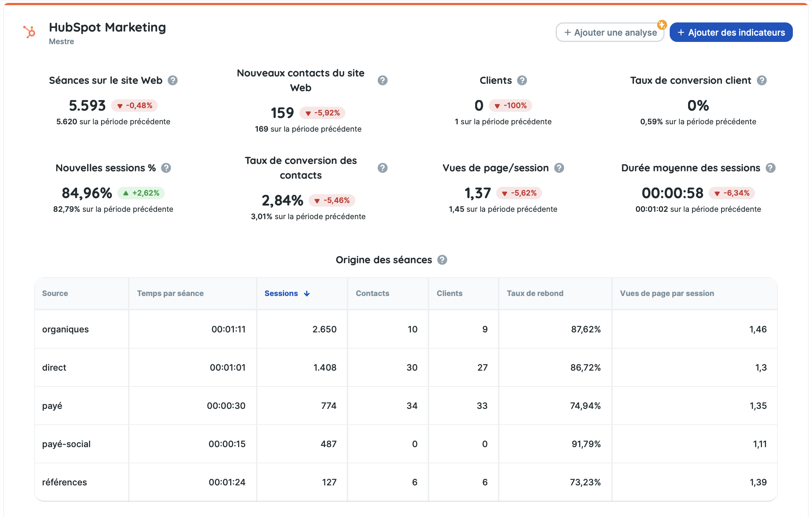
Task: Open help icon beside Taux de conversion des contacts
Action: click(x=382, y=168)
